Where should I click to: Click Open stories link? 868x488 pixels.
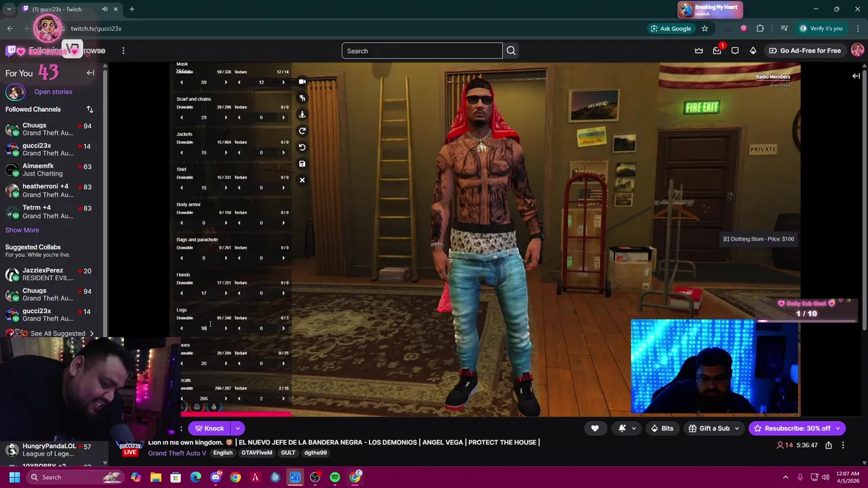(x=53, y=91)
